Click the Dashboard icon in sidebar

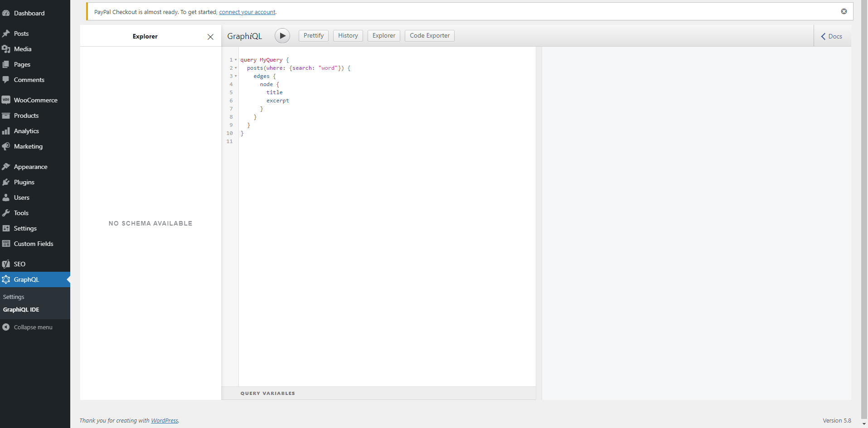pos(6,13)
